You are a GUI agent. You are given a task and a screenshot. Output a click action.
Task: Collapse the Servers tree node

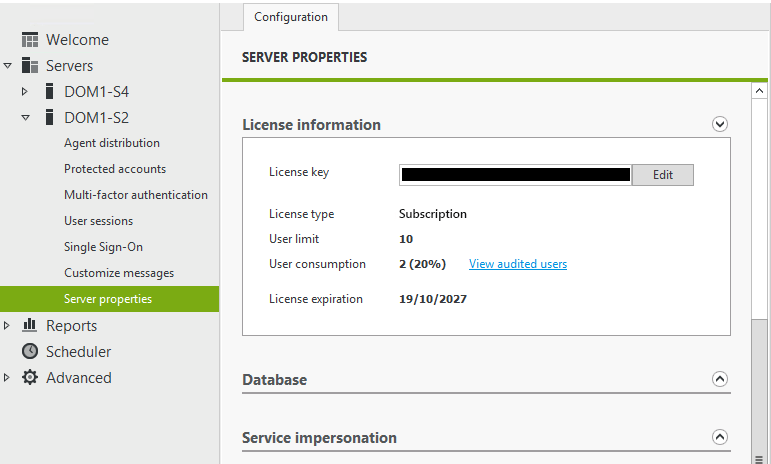7,65
